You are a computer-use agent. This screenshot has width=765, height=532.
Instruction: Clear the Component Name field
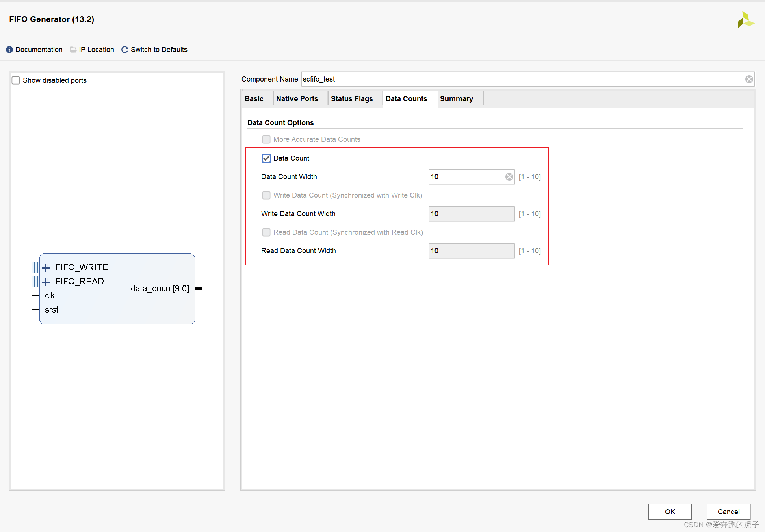coord(749,79)
